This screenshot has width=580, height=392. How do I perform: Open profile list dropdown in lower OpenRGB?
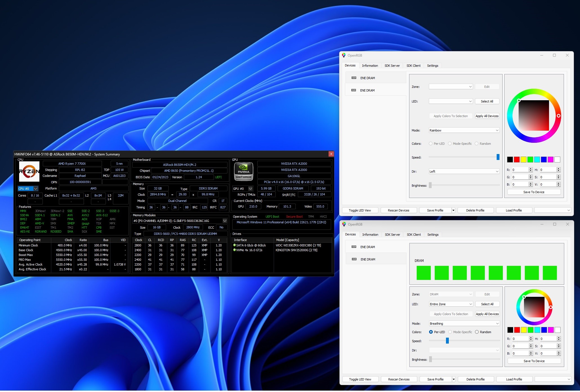[x=553, y=379]
